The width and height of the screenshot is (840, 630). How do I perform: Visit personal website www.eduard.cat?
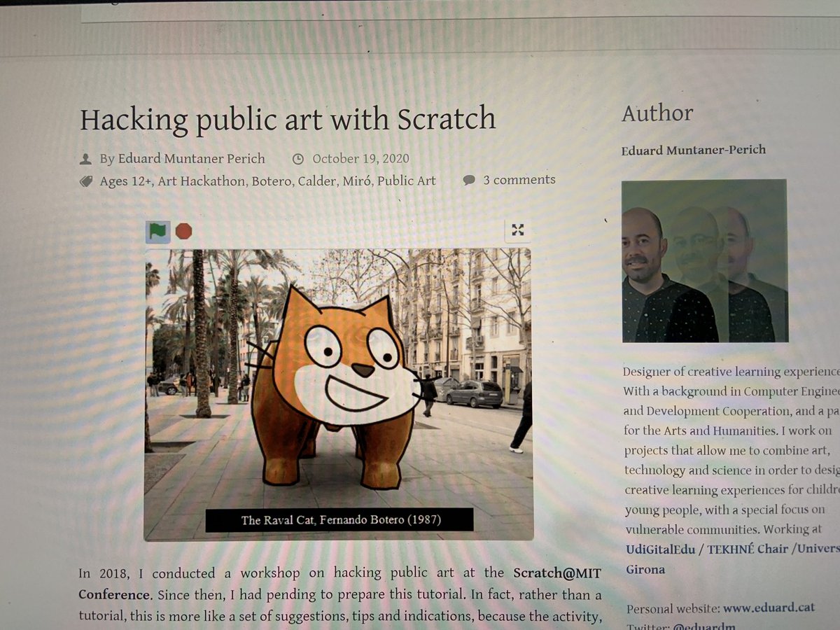click(x=769, y=608)
